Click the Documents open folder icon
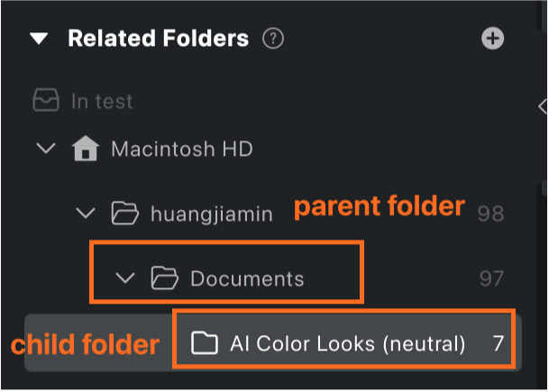549x392 pixels. 165,278
